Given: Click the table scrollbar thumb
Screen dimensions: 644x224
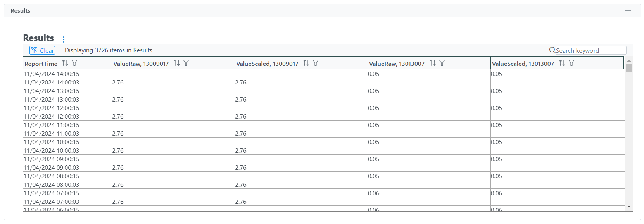Looking at the screenshot, I should click(629, 68).
